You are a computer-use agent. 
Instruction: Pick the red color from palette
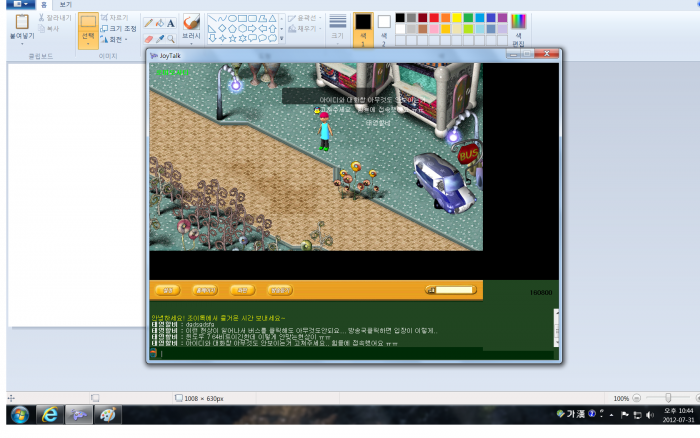(x=433, y=18)
